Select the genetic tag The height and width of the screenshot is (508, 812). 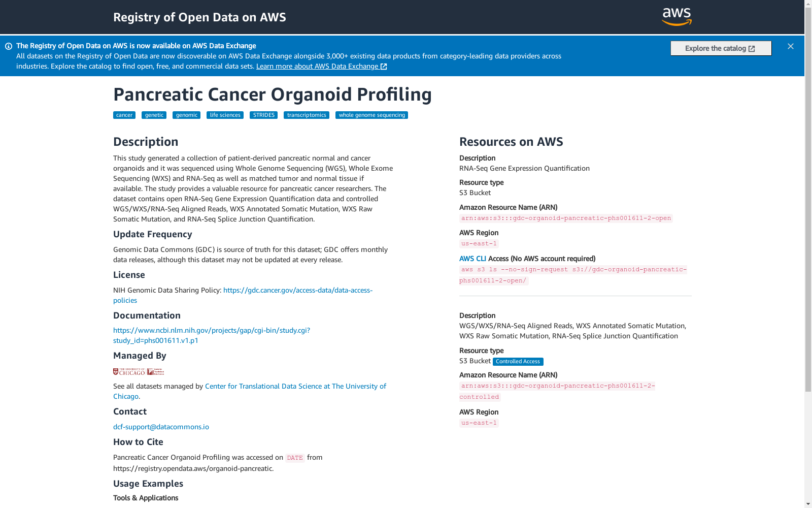[154, 115]
